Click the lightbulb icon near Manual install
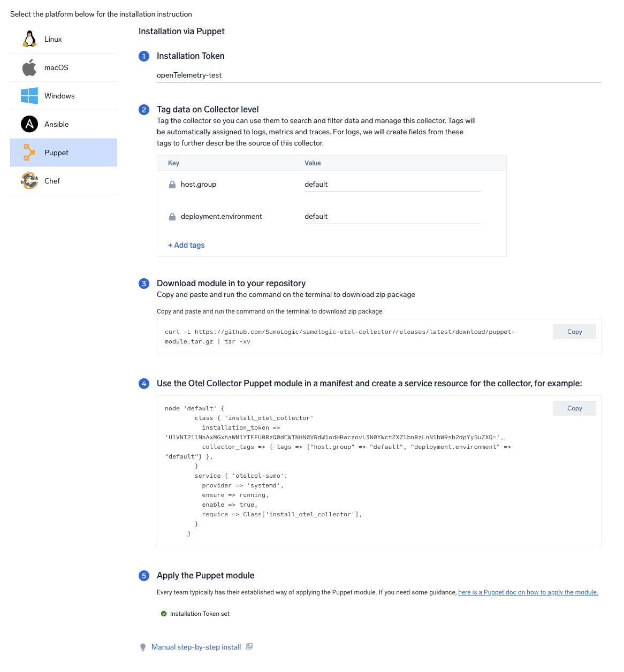 [143, 647]
